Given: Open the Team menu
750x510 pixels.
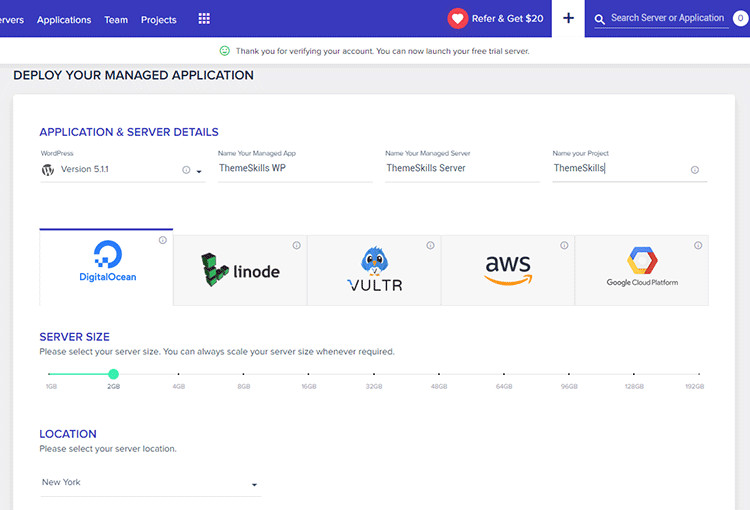Looking at the screenshot, I should pyautogui.click(x=116, y=20).
